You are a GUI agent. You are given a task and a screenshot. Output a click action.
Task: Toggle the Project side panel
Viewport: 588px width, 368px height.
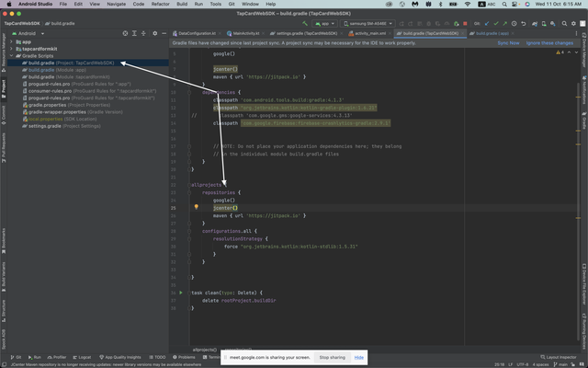tap(4, 88)
